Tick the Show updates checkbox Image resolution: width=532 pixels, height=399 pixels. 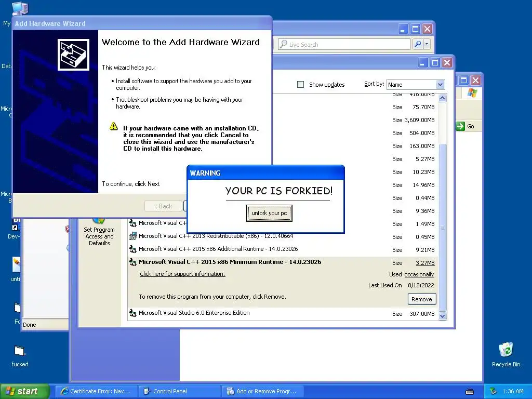tap(301, 85)
